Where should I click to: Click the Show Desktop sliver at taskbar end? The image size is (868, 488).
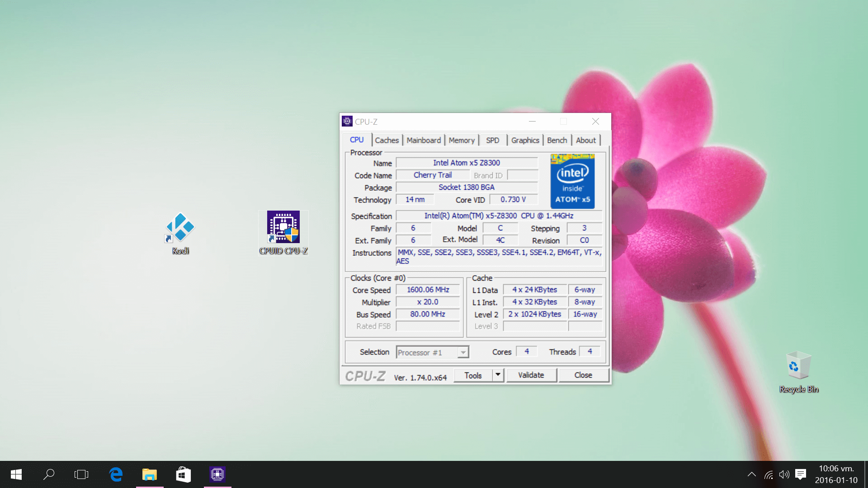point(866,474)
